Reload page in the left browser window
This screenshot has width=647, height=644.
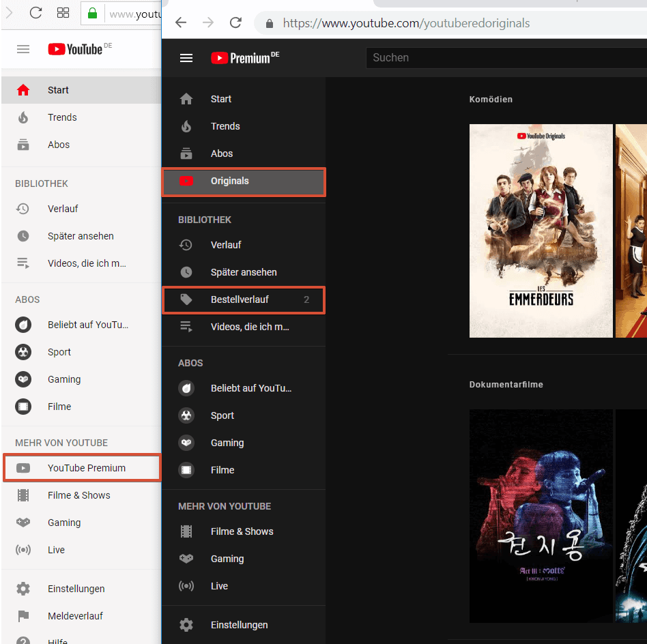pos(36,13)
